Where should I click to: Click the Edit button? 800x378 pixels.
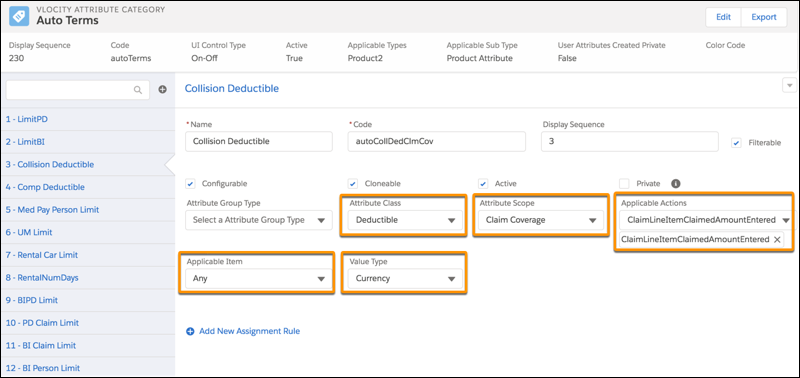[723, 17]
